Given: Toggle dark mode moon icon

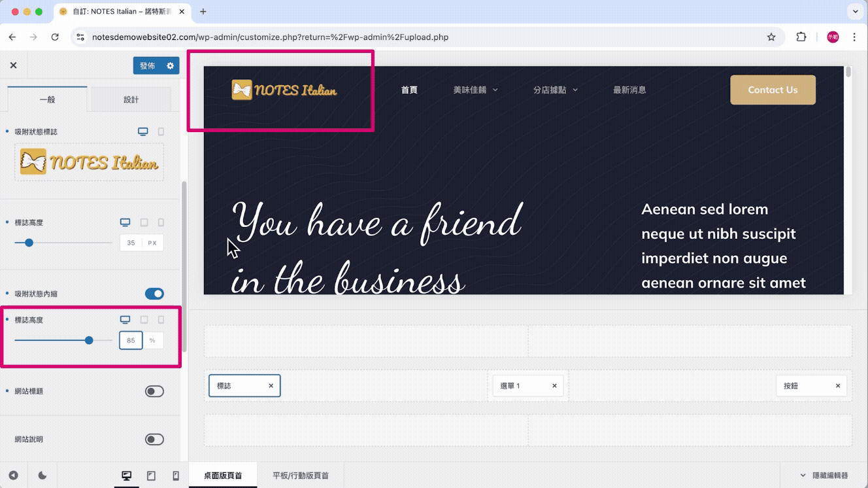Looking at the screenshot, I should click(42, 476).
